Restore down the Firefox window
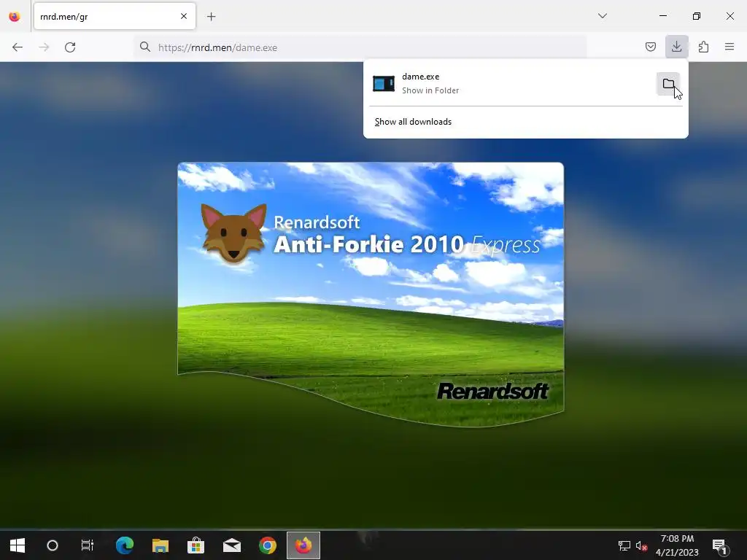 (697, 16)
